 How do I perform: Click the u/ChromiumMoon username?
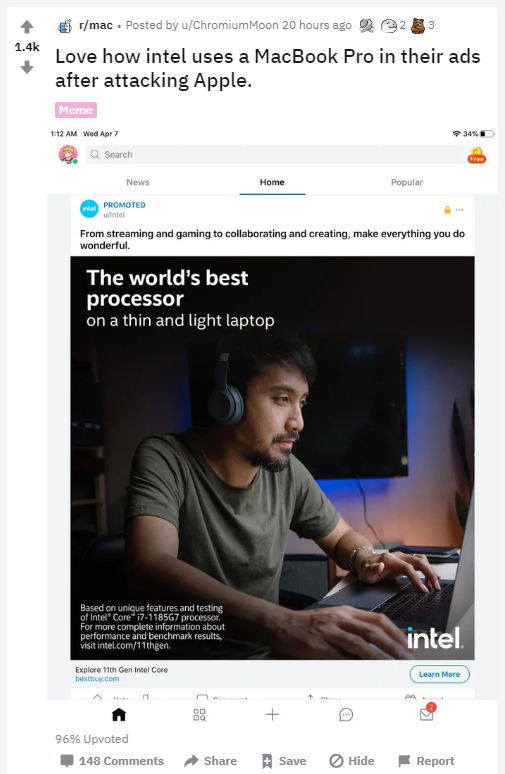(x=230, y=25)
